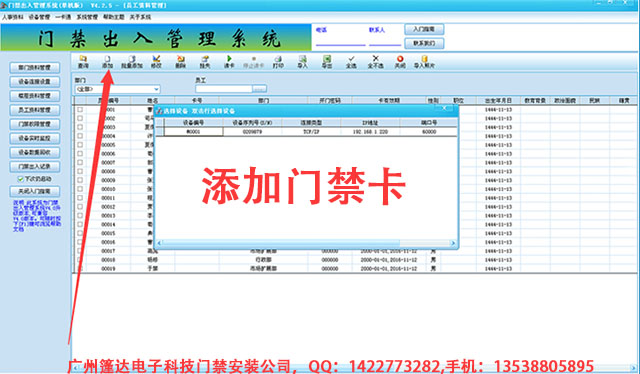Viewport: 640px width, 374px height.
Task: Start card reading with 读卡 icon
Action: pyautogui.click(x=229, y=62)
